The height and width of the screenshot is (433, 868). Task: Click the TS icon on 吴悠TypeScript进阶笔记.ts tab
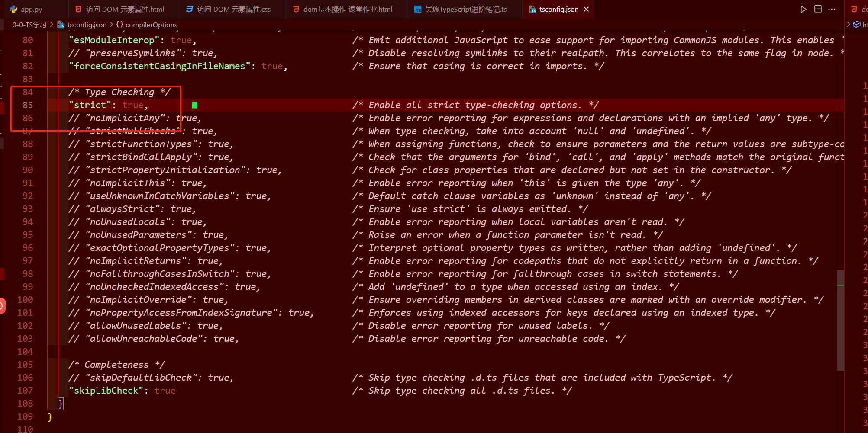click(418, 9)
